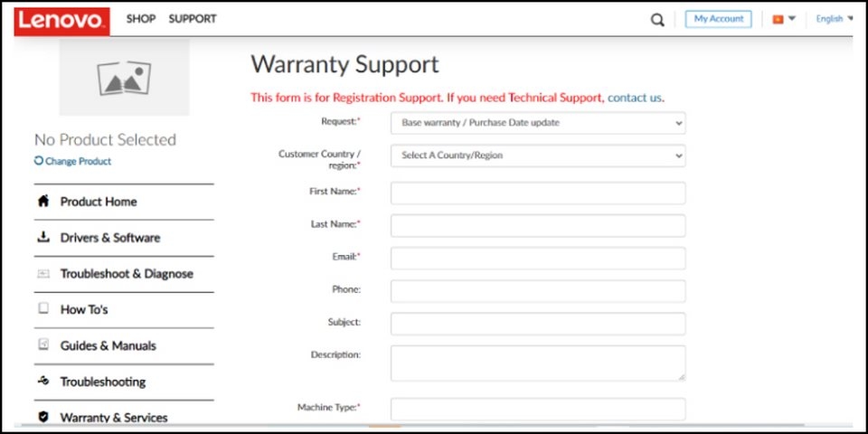Screen dimensions: 868x434
Task: Click the Drivers & Software download icon
Action: pos(43,237)
